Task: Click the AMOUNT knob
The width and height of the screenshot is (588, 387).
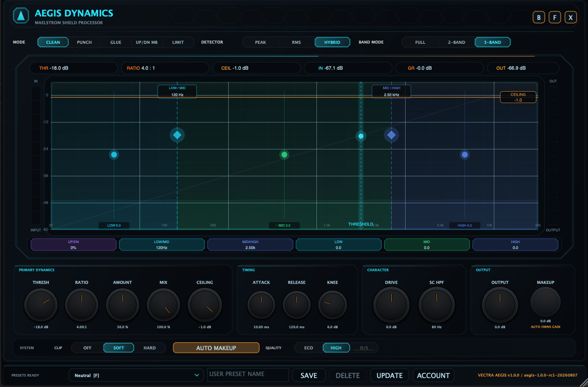Action: [122, 305]
